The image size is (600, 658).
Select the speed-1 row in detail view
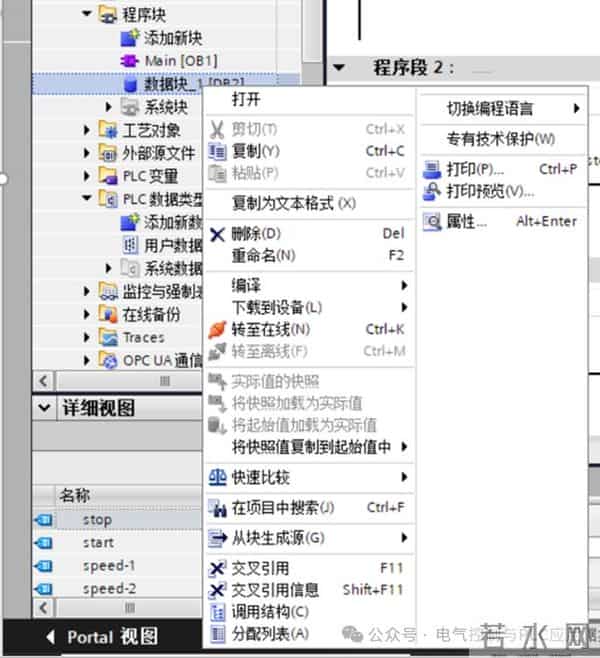click(x=117, y=566)
